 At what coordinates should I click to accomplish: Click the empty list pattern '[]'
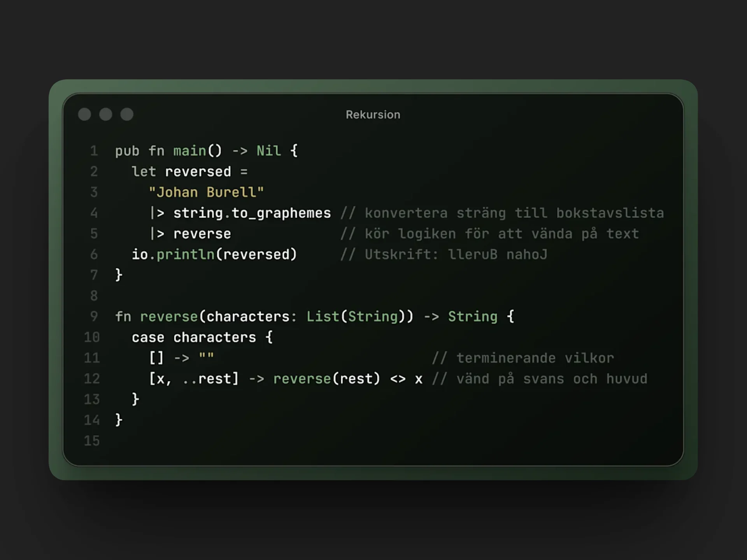pyautogui.click(x=156, y=358)
